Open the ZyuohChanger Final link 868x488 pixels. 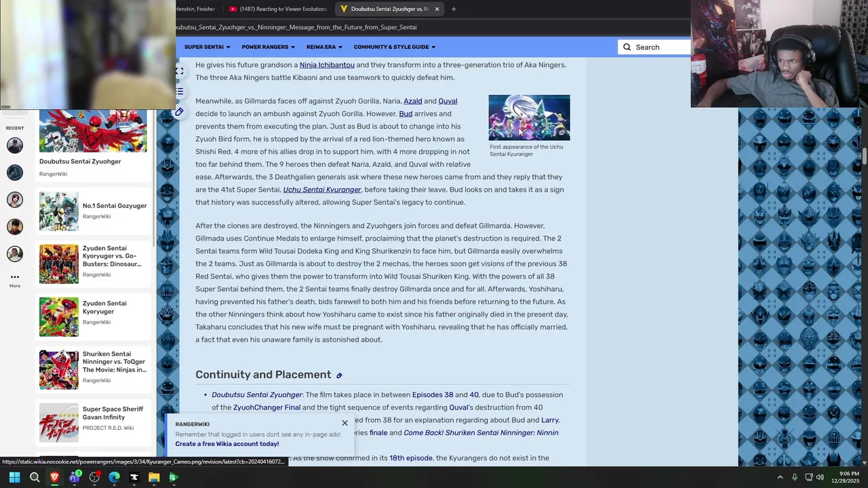(267, 407)
